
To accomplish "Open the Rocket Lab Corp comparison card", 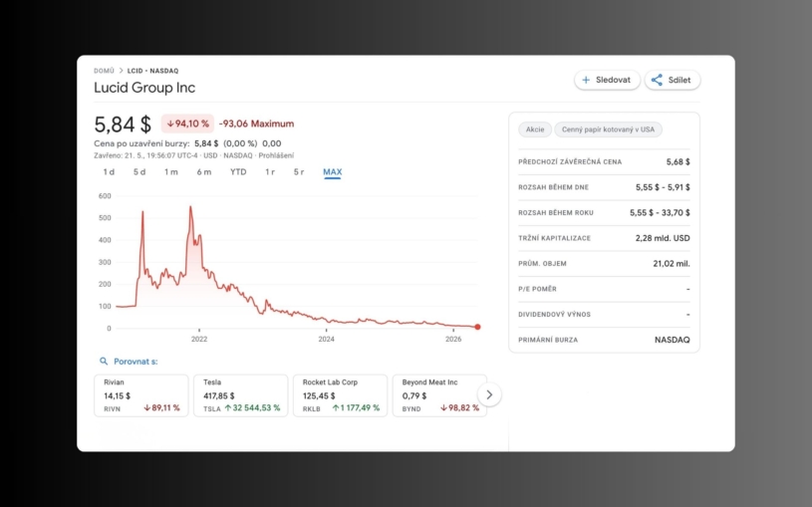I will (x=340, y=395).
